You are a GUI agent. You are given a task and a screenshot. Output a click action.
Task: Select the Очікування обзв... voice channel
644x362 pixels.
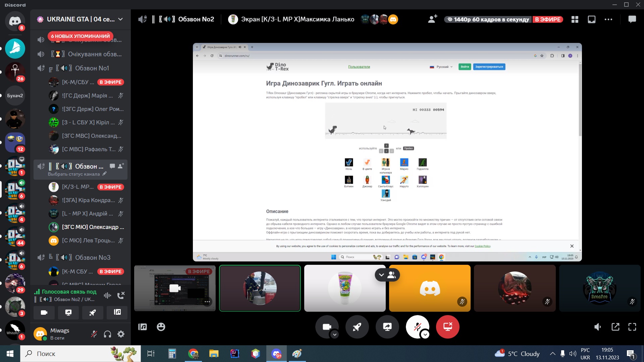point(80,54)
